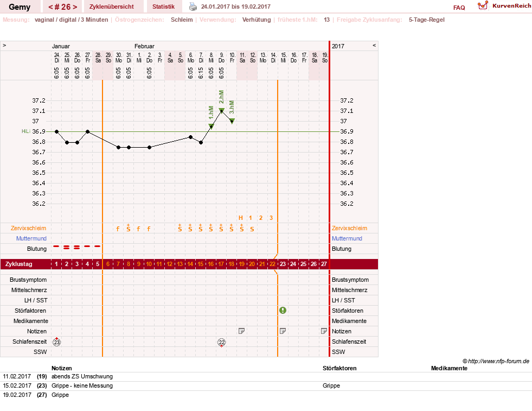Click the 5-Tage-Regel setting text
Viewport: 532px width, 411px height.
[x=426, y=20]
